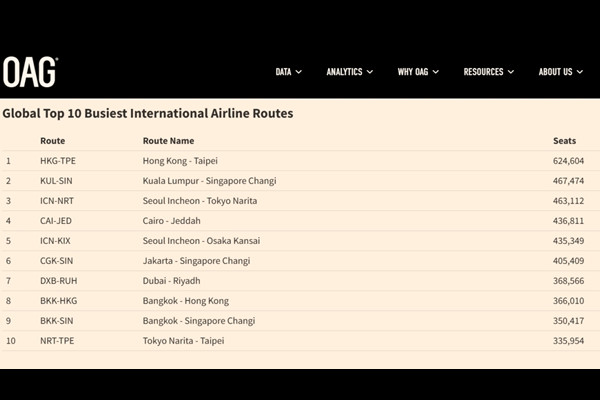Select the ICN-KIX route code
The width and height of the screenshot is (600, 400).
pyautogui.click(x=55, y=241)
